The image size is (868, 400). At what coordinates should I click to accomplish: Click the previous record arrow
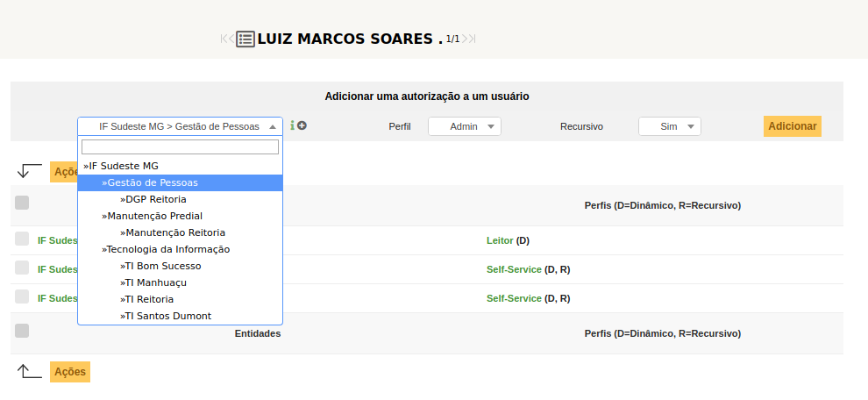231,39
